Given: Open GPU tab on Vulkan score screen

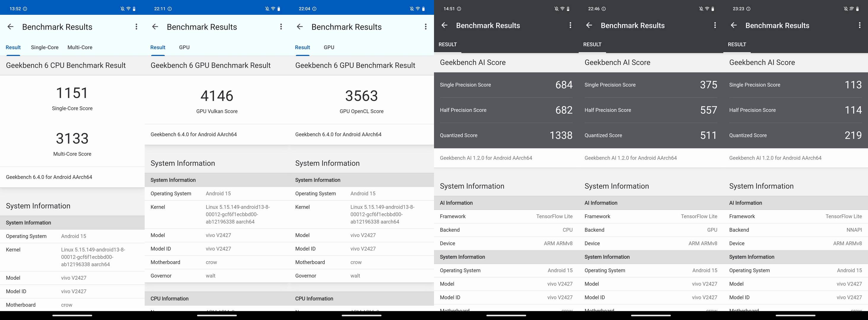Looking at the screenshot, I should (184, 47).
